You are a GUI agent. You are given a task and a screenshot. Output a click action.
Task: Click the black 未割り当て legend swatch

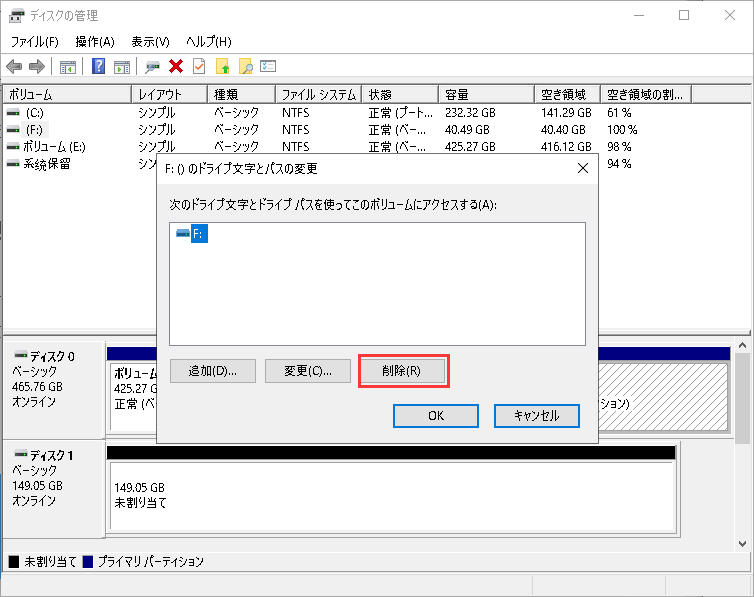point(14,561)
